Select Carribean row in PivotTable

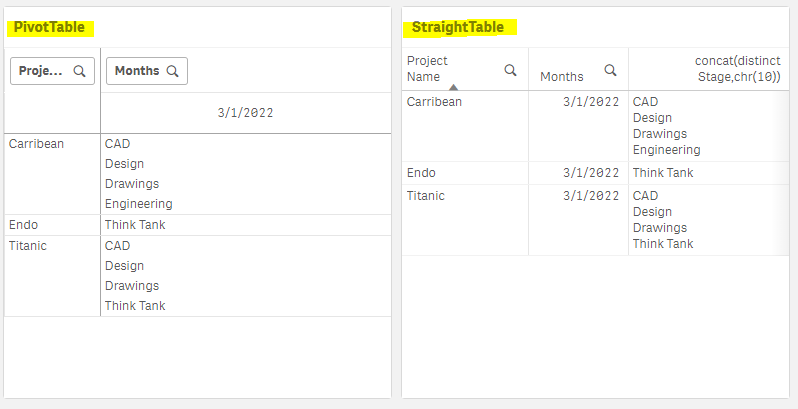click(x=36, y=144)
